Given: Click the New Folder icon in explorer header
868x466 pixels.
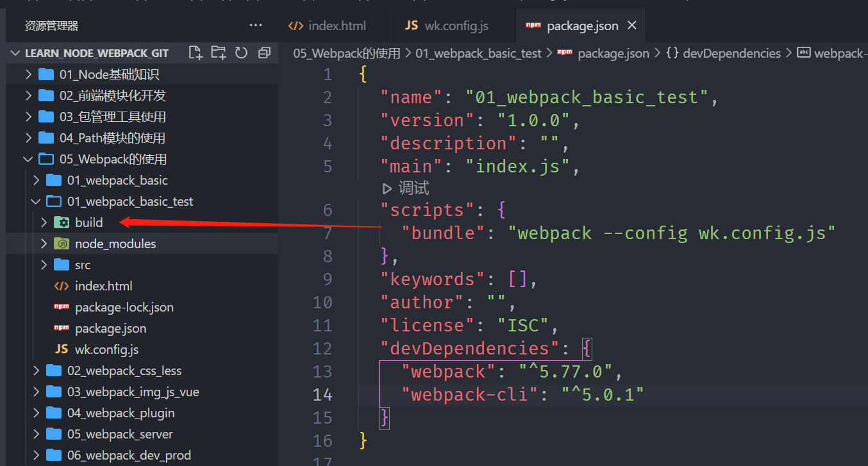Looking at the screenshot, I should [x=219, y=53].
